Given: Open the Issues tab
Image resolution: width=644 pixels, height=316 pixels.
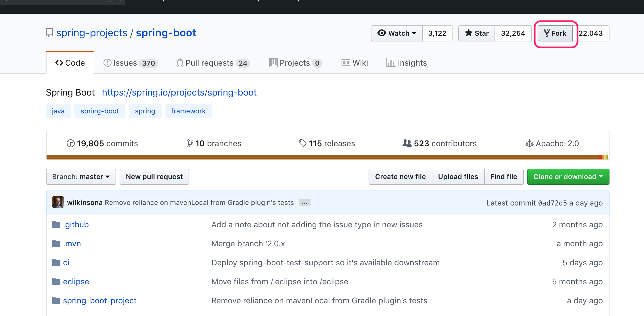Looking at the screenshot, I should pyautogui.click(x=131, y=63).
